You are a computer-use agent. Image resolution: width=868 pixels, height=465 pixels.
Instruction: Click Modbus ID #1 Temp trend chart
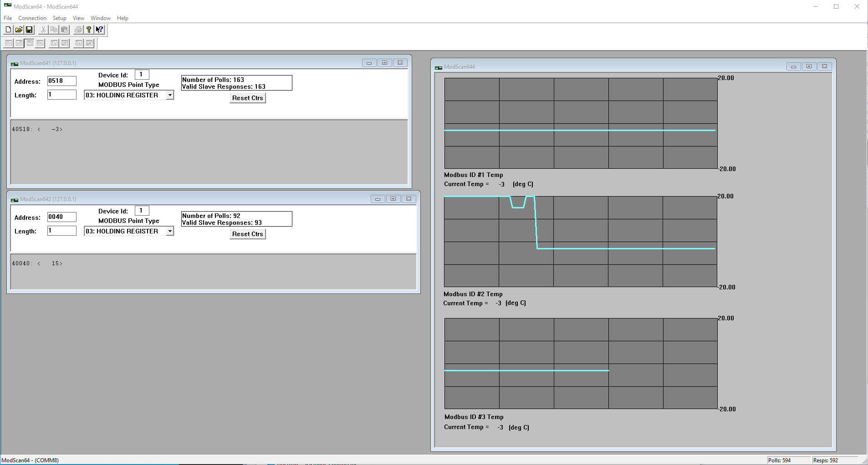point(581,123)
